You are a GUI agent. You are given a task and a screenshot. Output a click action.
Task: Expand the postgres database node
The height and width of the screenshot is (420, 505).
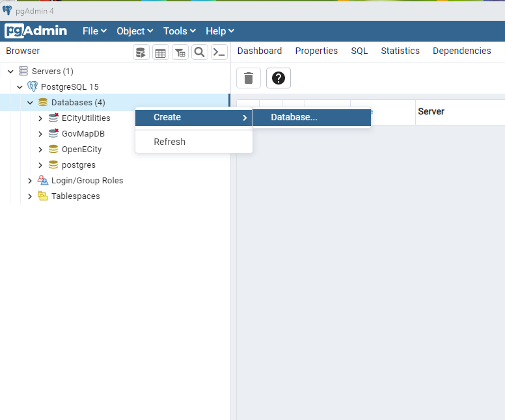click(x=40, y=165)
